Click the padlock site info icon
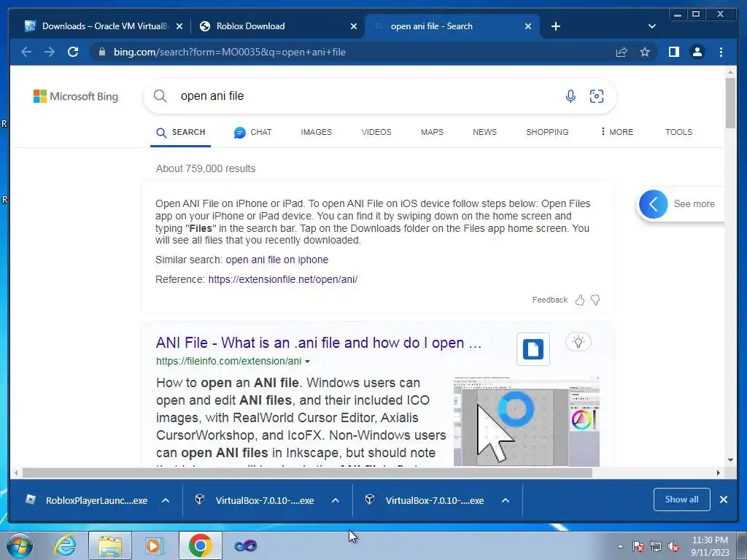Viewport: 747px width, 560px height. (101, 52)
